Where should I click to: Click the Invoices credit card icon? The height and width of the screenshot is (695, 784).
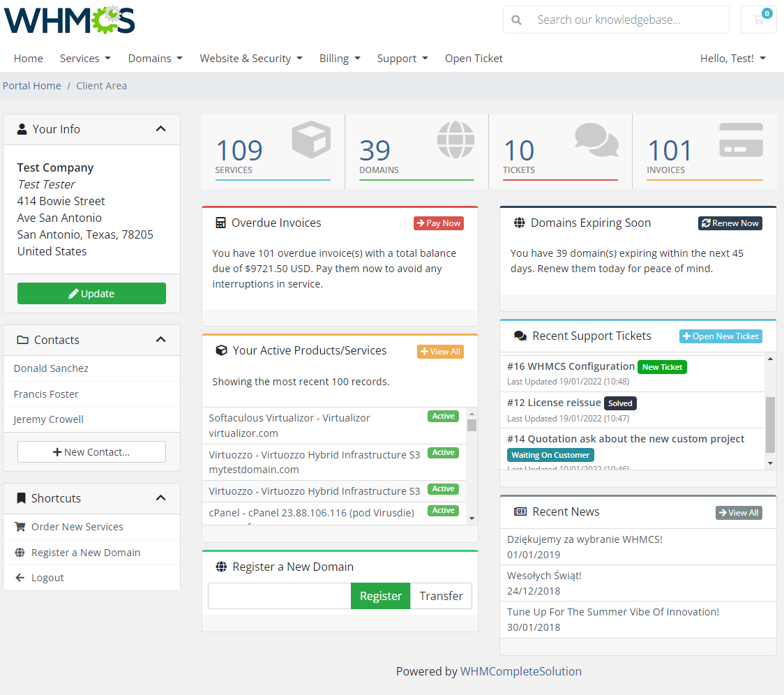pyautogui.click(x=741, y=140)
